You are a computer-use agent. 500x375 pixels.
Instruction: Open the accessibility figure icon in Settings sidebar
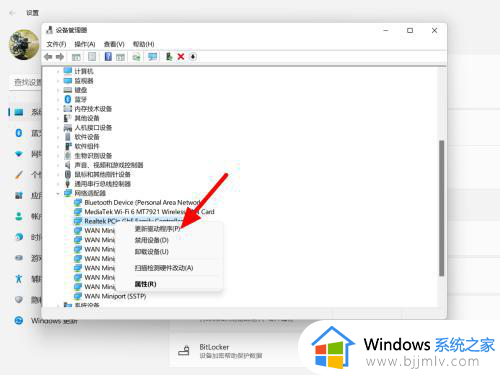(19, 279)
